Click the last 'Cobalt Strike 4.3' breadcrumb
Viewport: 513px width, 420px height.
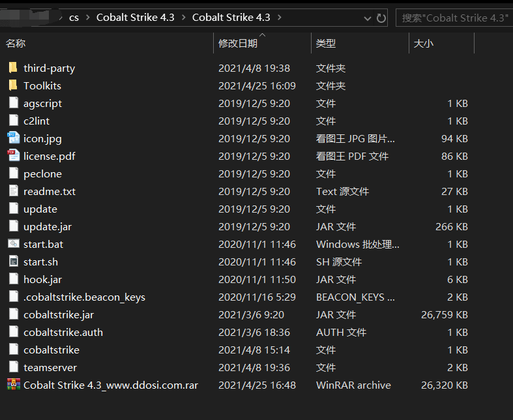point(231,18)
